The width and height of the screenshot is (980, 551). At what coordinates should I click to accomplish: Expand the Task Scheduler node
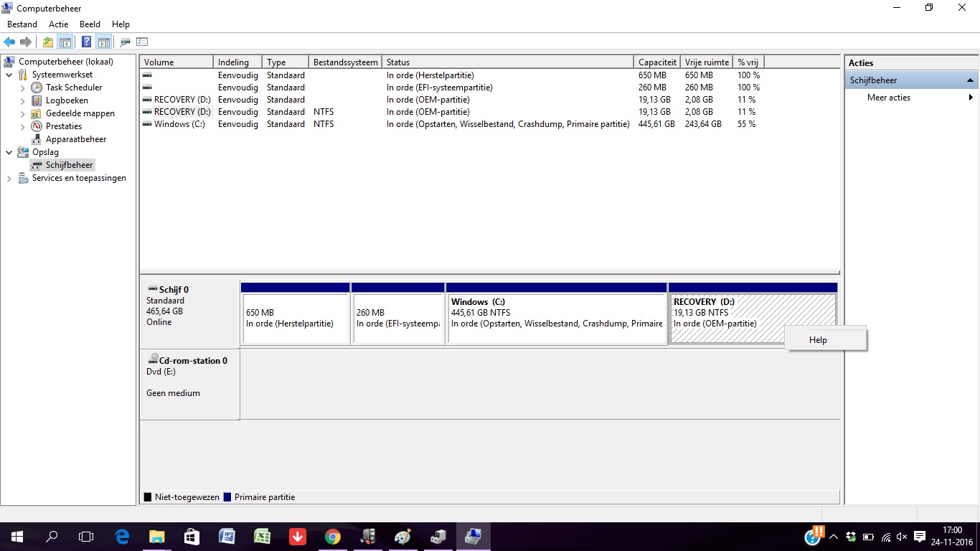[x=22, y=88]
